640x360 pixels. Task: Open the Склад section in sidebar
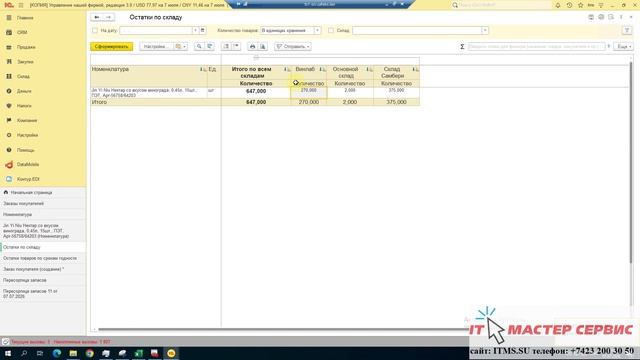[23, 76]
